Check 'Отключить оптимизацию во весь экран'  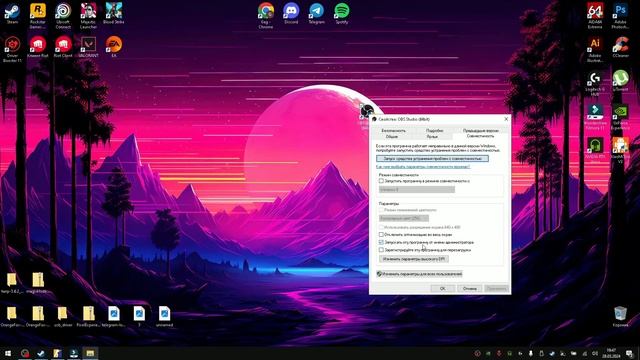click(x=381, y=235)
